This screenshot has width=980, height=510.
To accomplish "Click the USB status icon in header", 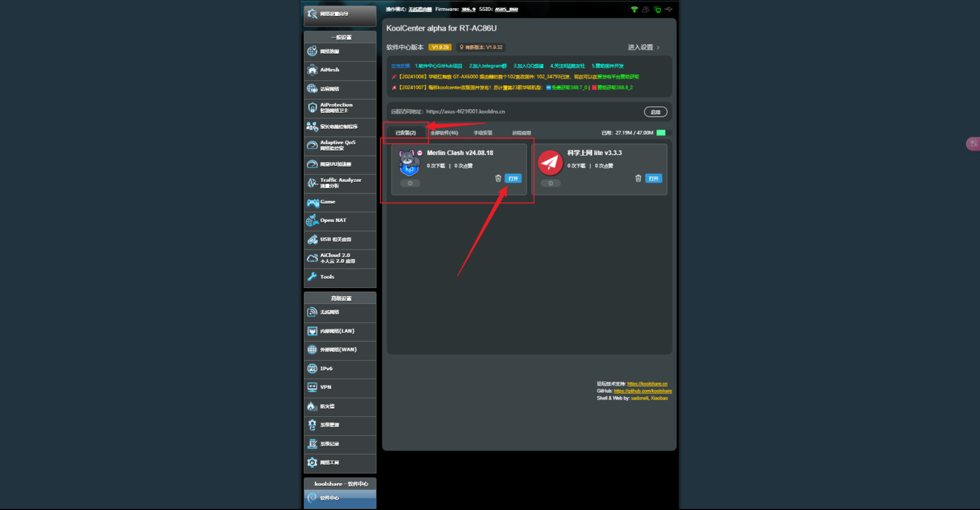I will tap(669, 10).
